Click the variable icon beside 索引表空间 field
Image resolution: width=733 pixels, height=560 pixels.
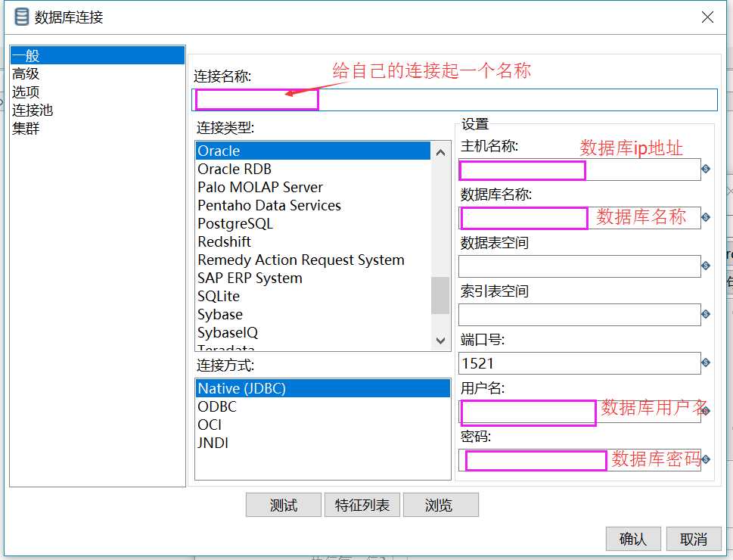click(x=706, y=314)
